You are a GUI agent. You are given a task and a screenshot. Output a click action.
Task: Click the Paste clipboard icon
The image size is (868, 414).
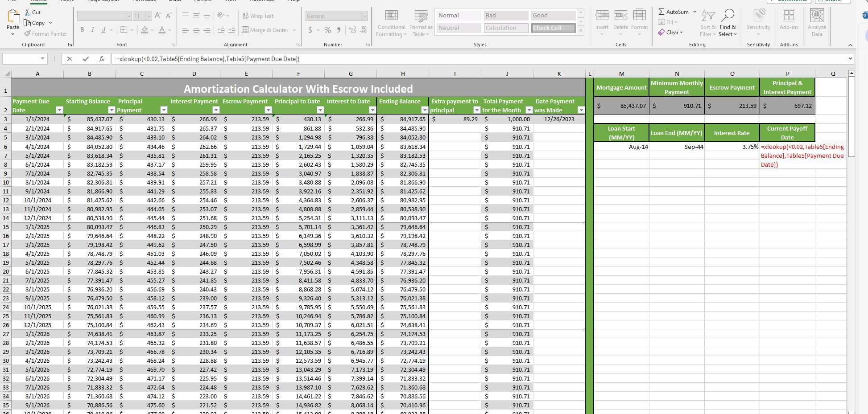13,16
